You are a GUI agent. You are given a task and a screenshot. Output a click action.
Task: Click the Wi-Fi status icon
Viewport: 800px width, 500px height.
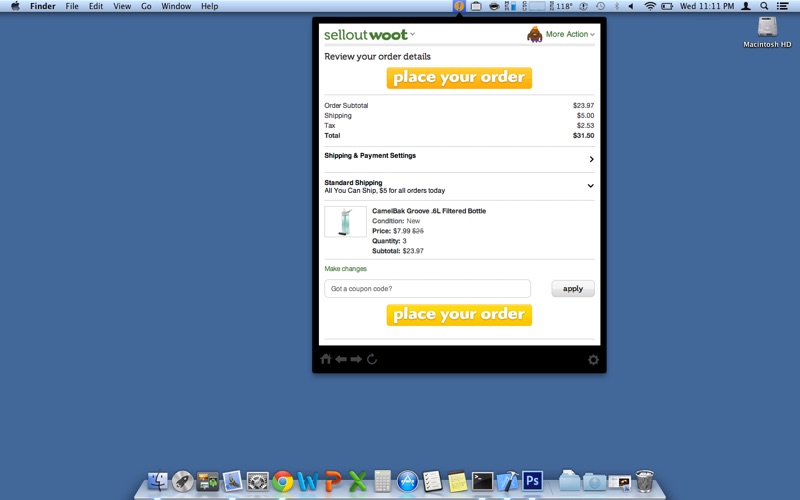pyautogui.click(x=649, y=6)
